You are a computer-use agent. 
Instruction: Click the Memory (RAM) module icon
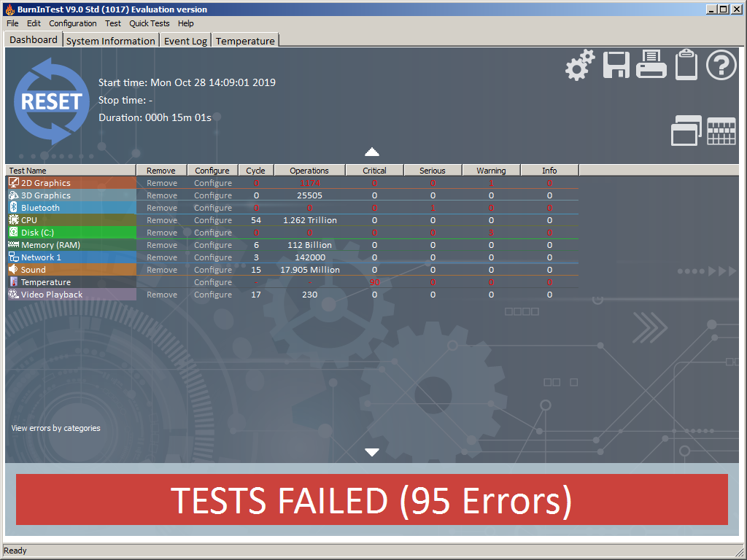(14, 244)
